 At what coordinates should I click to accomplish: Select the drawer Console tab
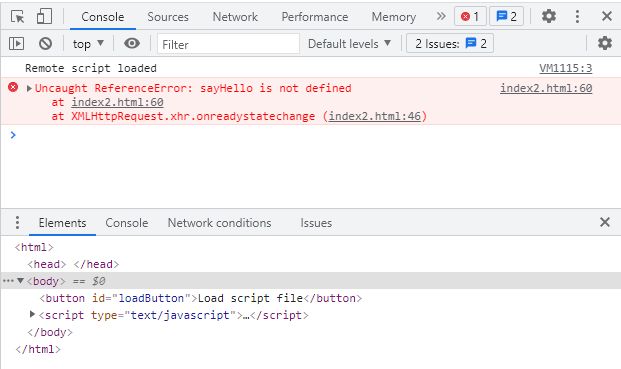(127, 223)
